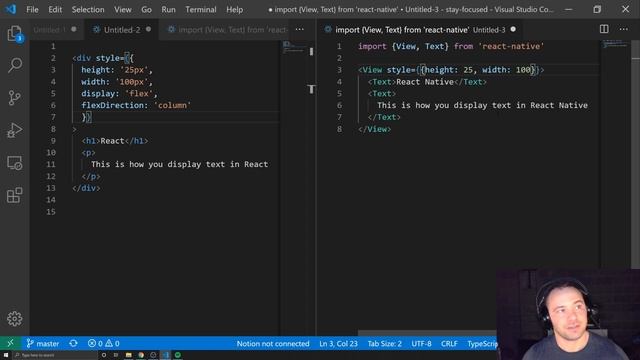The height and width of the screenshot is (360, 640).
Task: Click 'This is how you display text in React' line
Action: (180, 164)
